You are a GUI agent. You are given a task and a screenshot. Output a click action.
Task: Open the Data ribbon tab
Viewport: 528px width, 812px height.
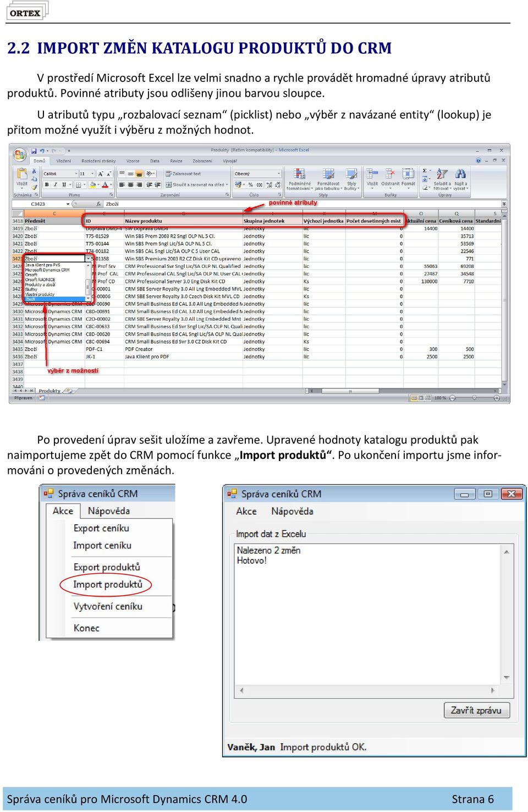click(155, 161)
